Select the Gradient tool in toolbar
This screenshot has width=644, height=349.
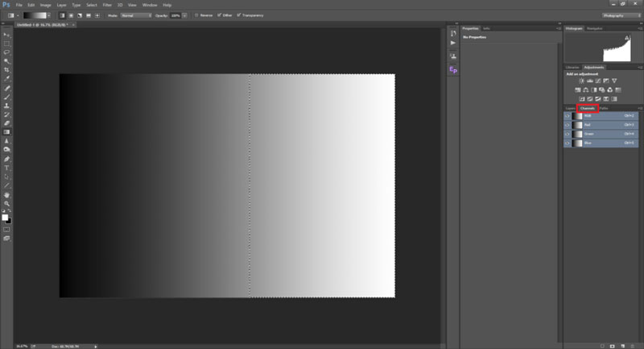(x=7, y=132)
